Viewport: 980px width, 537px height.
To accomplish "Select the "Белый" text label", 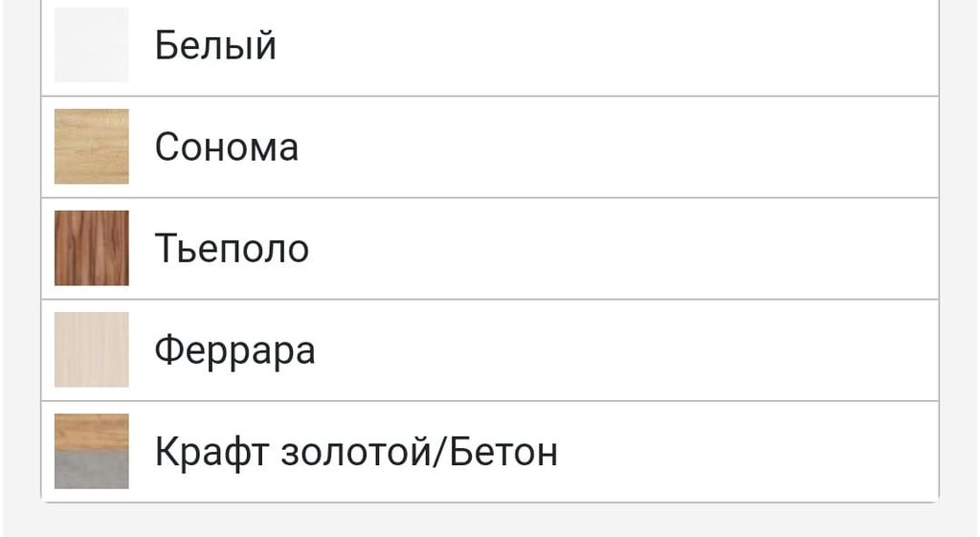I will pos(215,46).
